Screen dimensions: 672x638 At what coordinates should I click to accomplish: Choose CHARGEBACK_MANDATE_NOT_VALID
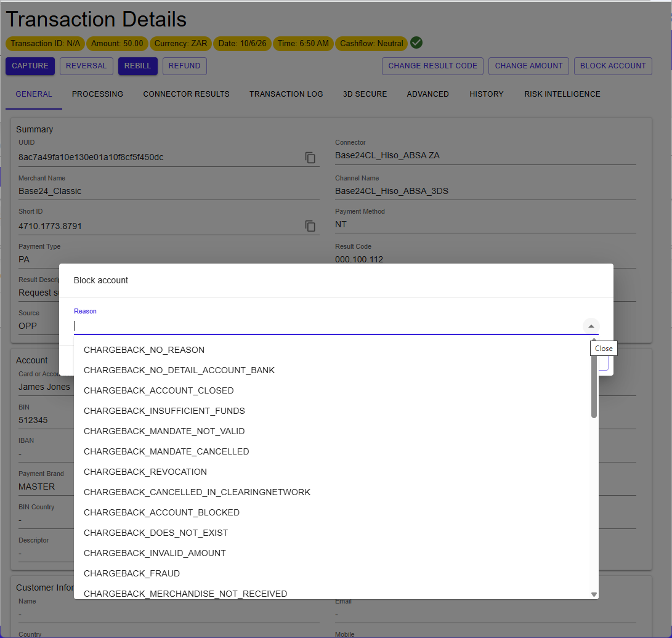[x=336, y=431]
